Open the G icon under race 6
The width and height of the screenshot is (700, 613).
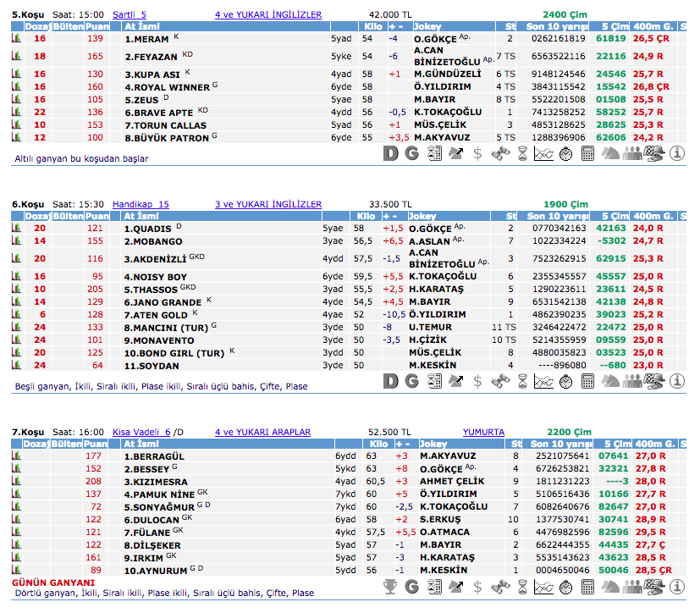(412, 381)
